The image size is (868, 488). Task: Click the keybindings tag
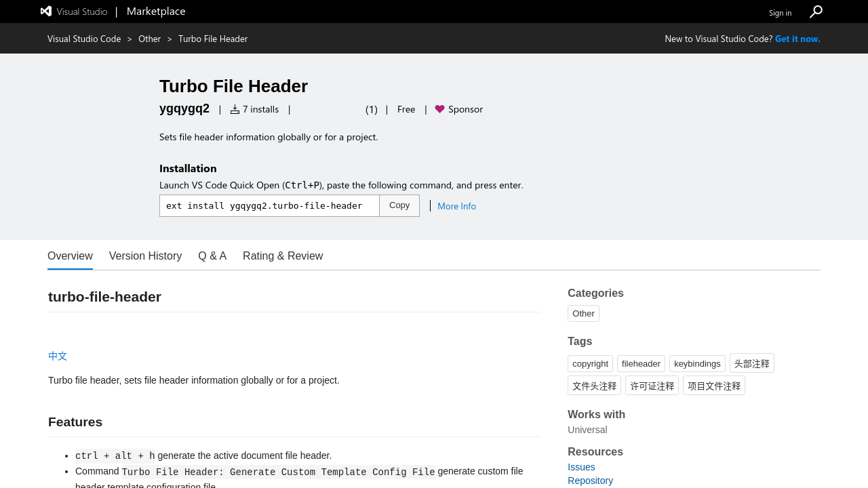(x=697, y=363)
